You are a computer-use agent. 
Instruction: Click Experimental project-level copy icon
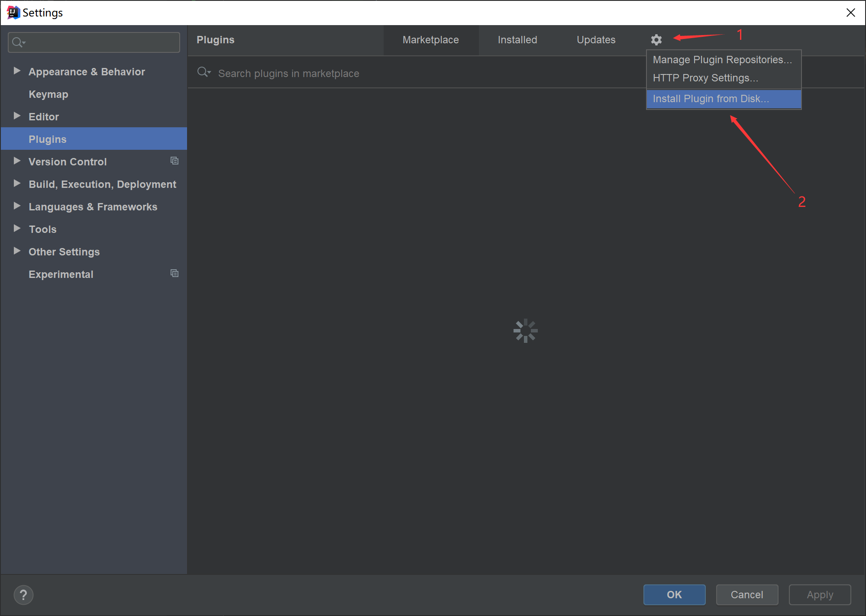[174, 274]
